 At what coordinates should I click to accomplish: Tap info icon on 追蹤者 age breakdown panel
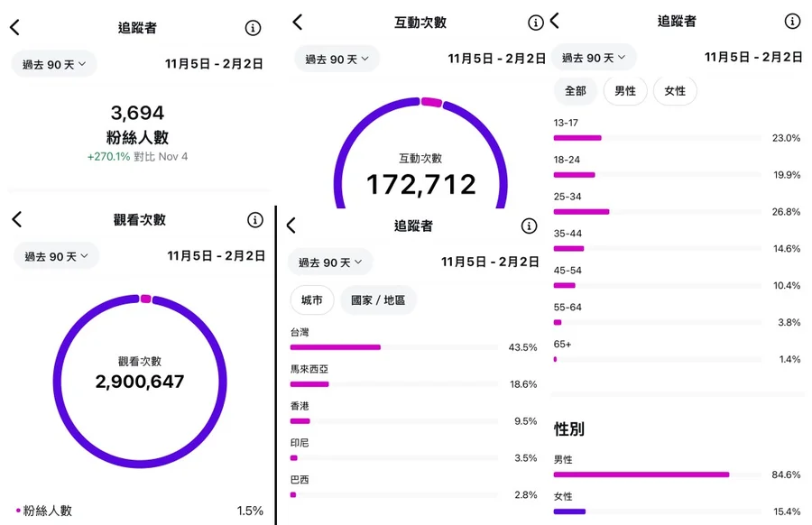(x=792, y=21)
